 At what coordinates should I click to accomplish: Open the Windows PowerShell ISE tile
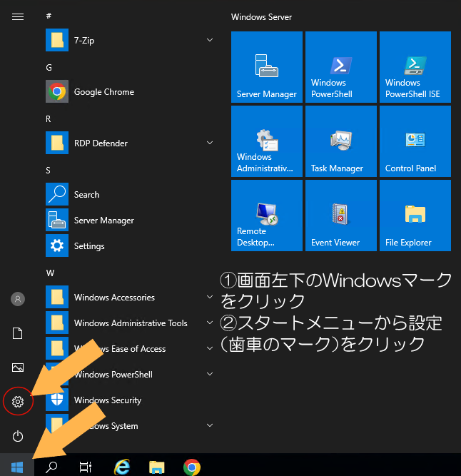[415, 67]
